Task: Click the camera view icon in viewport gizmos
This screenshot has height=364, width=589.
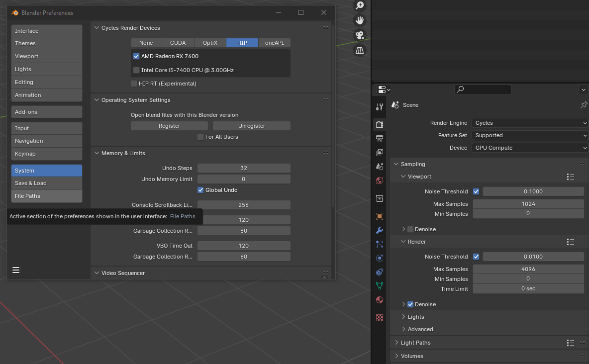Action: coord(360,35)
